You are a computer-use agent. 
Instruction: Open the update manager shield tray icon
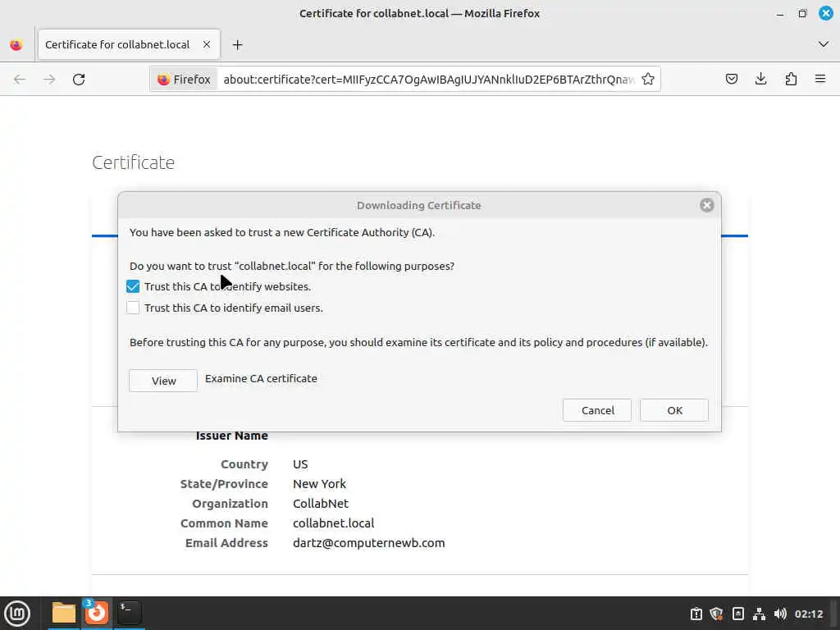[716, 614]
